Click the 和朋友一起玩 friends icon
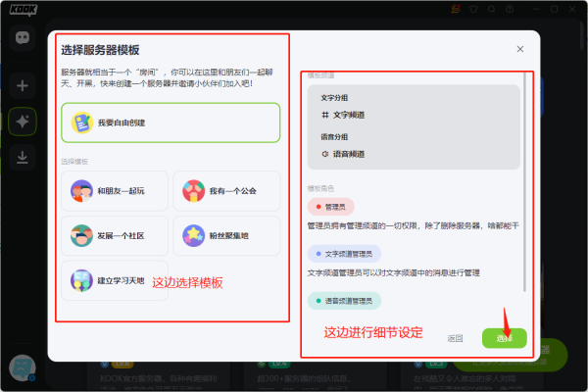This screenshot has width=588, height=392. 81,191
